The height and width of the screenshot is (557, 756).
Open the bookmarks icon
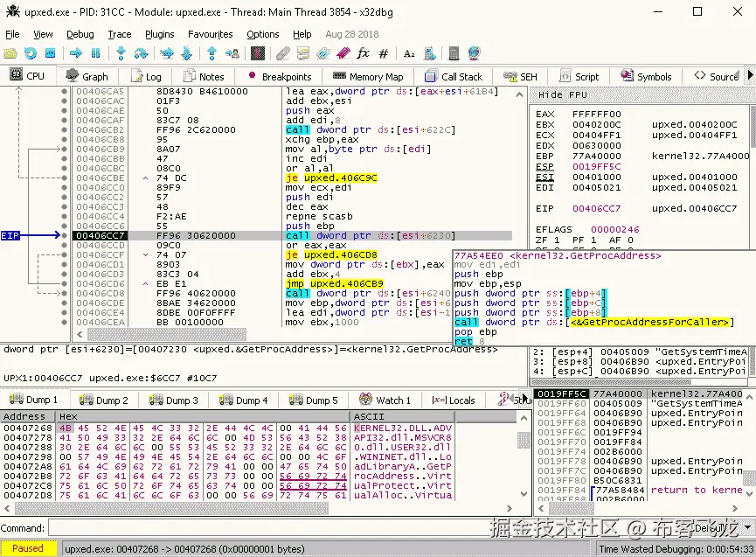pyautogui.click(x=343, y=53)
